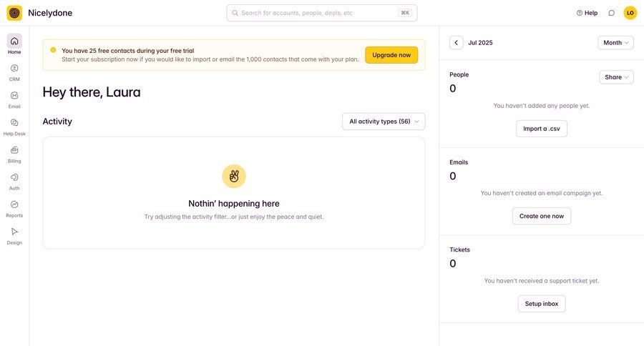Expand the All activity types filter
Screen dimensions: 644x346
(384, 122)
